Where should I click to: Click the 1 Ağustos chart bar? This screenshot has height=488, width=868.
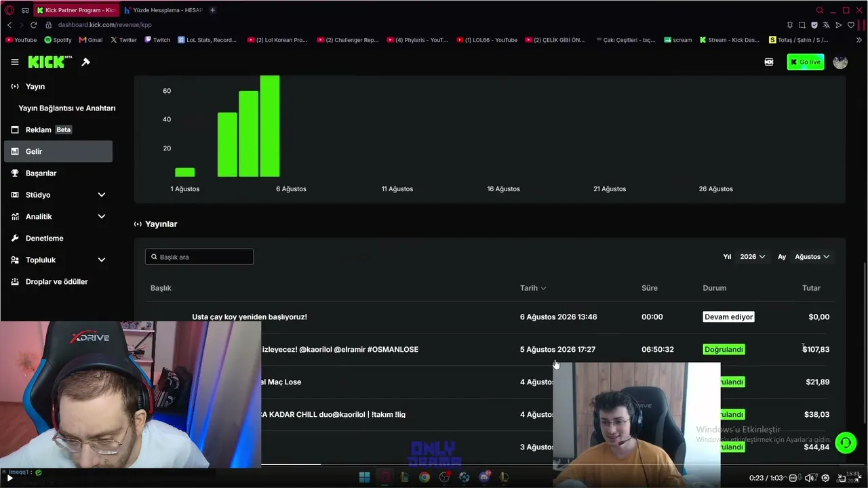click(x=184, y=172)
